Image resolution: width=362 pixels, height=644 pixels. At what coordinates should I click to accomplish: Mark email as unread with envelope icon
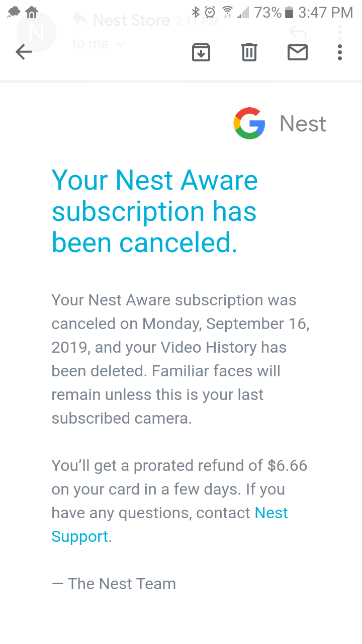298,52
